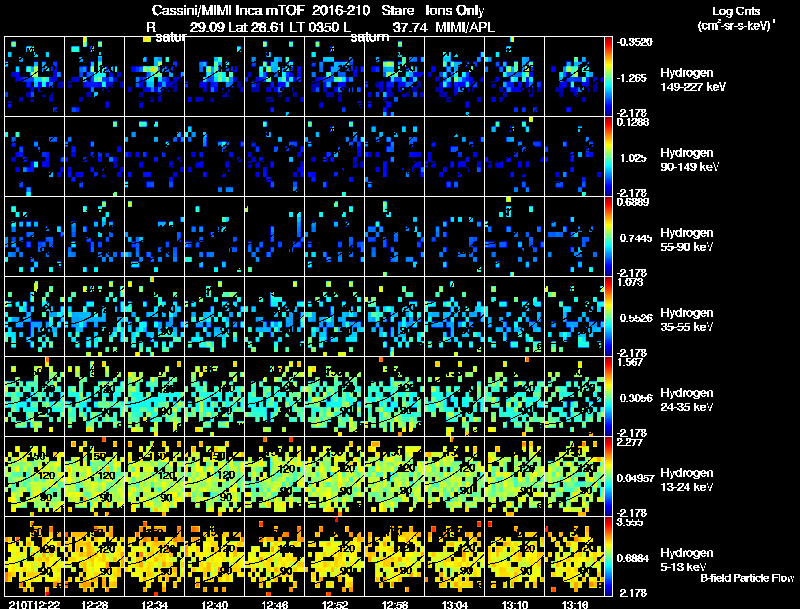Select the 24-35 keV panel at 12:52
The width and height of the screenshot is (800, 609).
coord(335,396)
